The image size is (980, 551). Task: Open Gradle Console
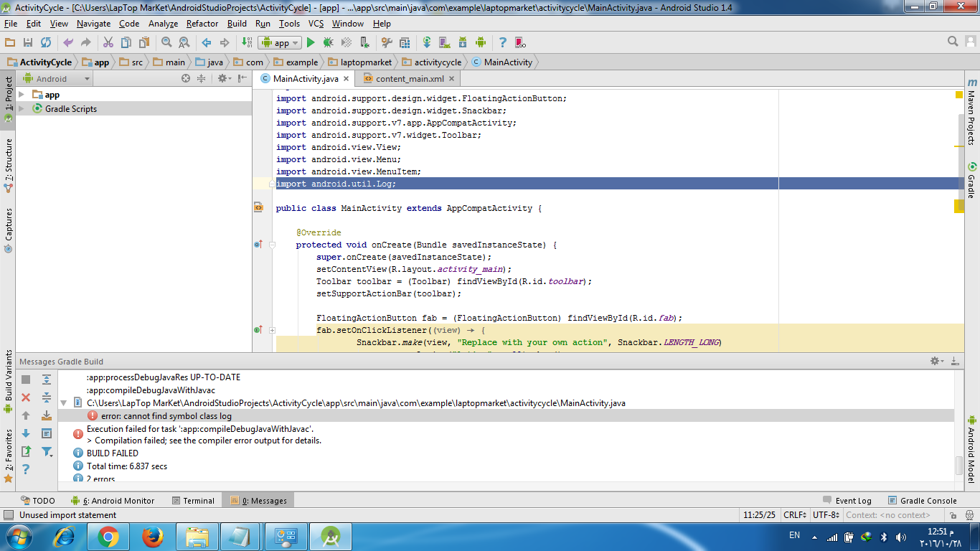[923, 501]
